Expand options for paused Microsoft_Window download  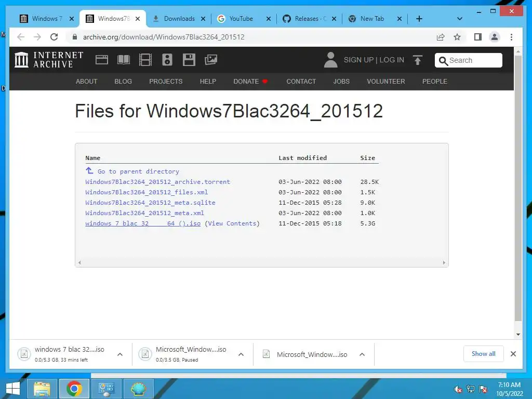tap(241, 354)
